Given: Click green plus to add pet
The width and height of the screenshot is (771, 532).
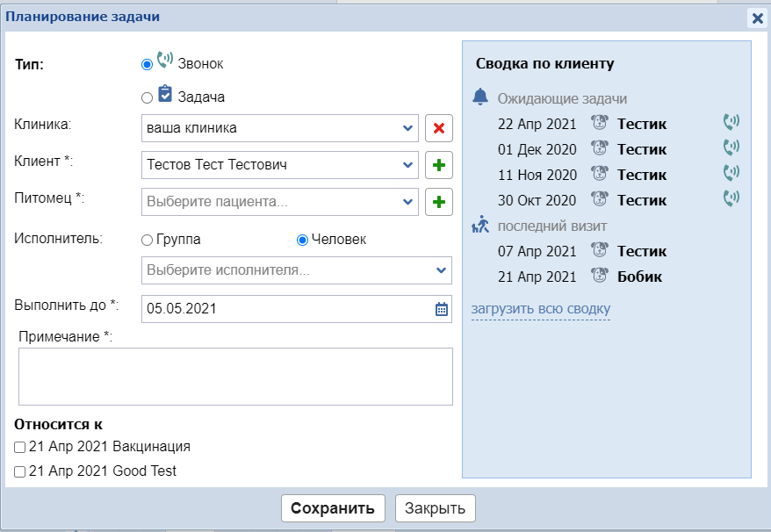Looking at the screenshot, I should tap(439, 202).
